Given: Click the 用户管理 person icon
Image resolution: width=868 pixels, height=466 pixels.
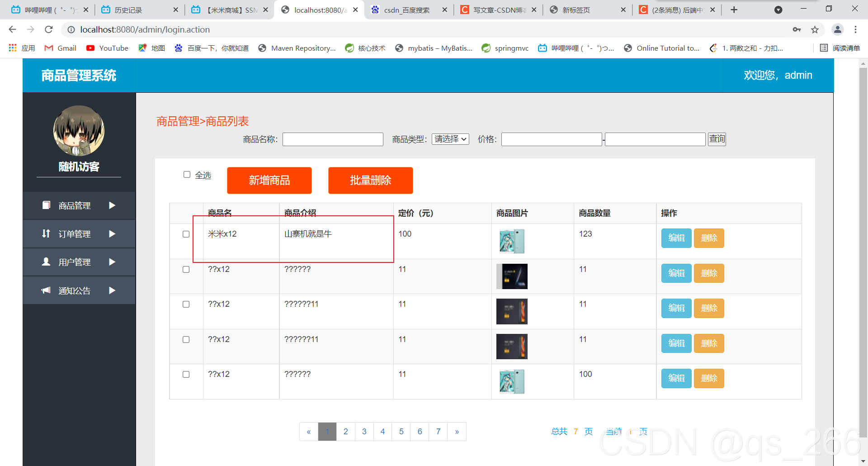Looking at the screenshot, I should pyautogui.click(x=46, y=262).
